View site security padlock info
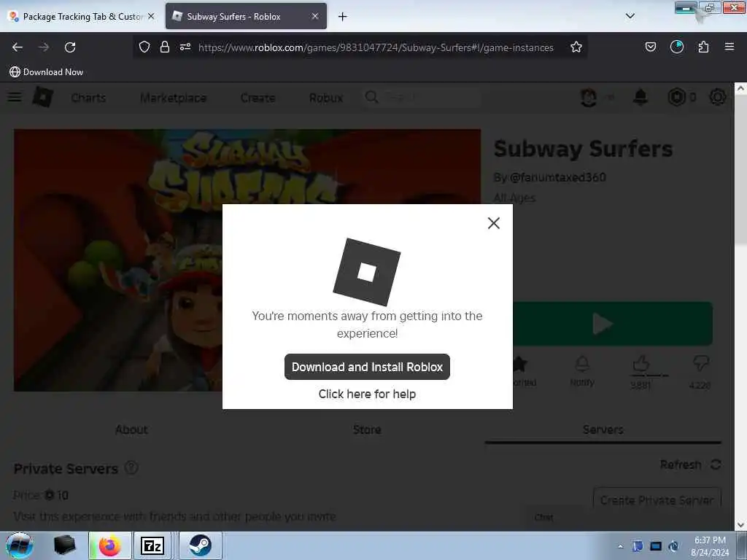 pos(165,47)
